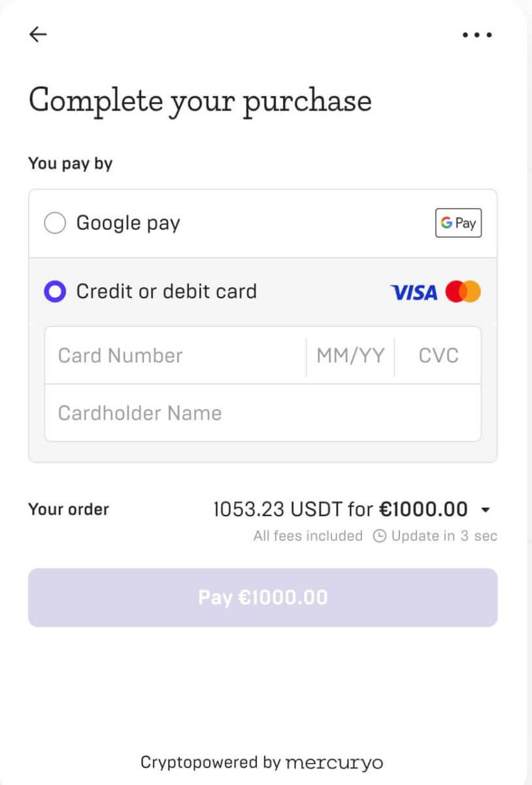Click the Google pay option label
This screenshot has height=785, width=532.
coord(128,223)
